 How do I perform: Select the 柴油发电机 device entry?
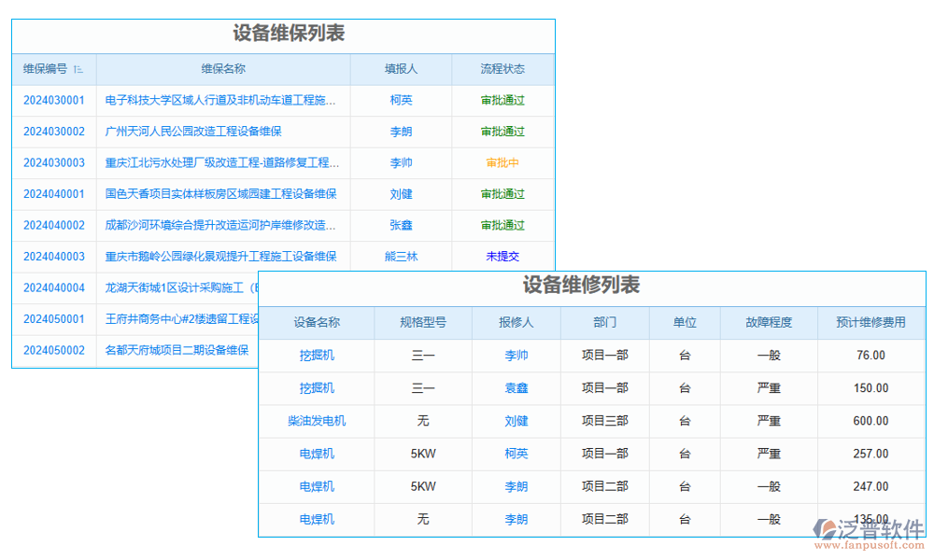coord(317,421)
